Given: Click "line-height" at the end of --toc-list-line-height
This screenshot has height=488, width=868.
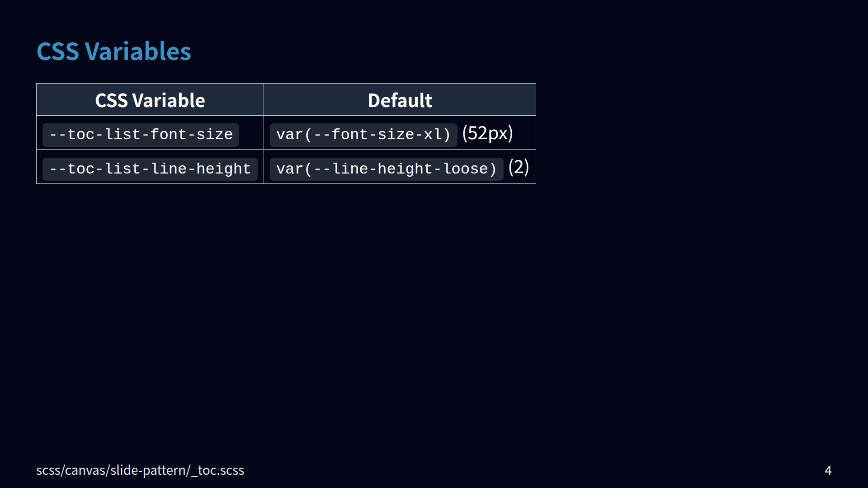Looking at the screenshot, I should click(x=201, y=169).
